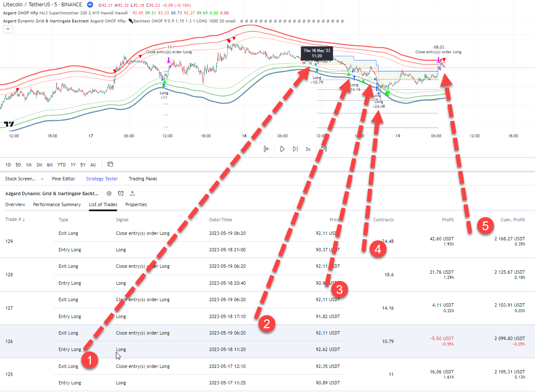Viewport: 535px width, 392px height.
Task: Start replay with the play button
Action: click(282, 149)
